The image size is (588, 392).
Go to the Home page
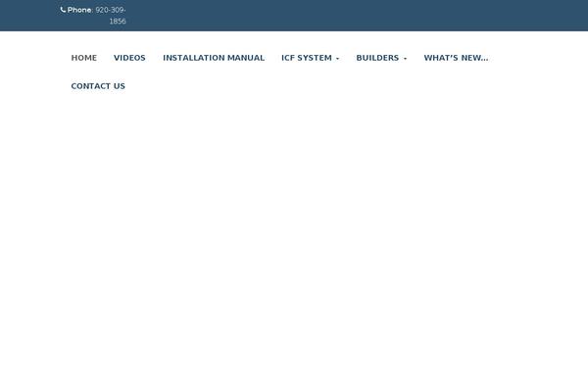(x=84, y=58)
